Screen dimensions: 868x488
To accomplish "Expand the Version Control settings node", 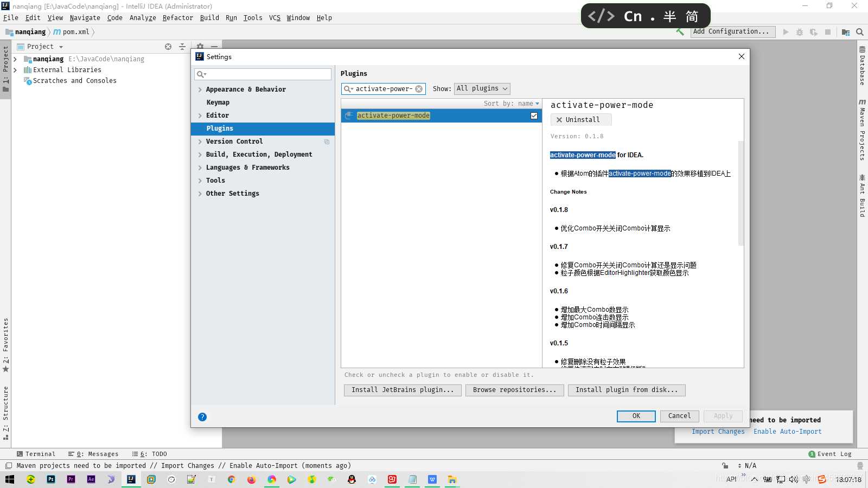I will pyautogui.click(x=200, y=142).
